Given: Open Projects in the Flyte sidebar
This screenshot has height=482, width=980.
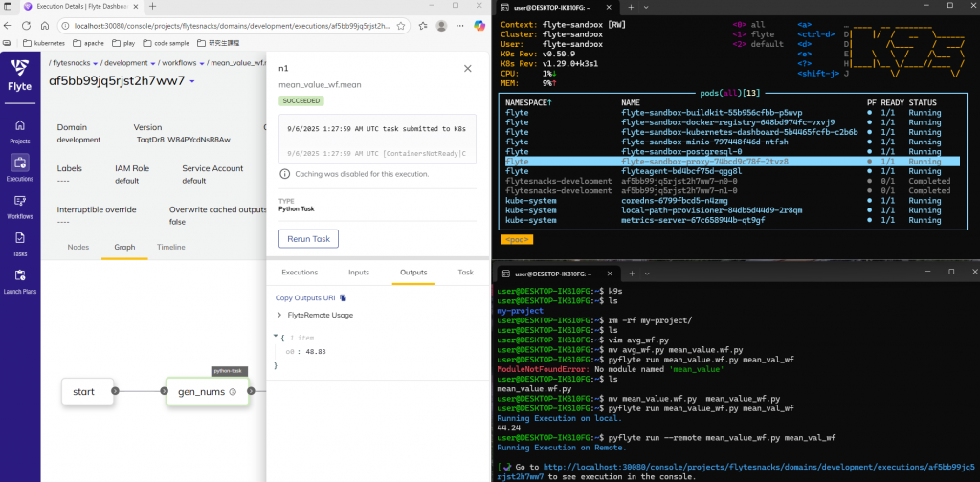Looking at the screenshot, I should 20,132.
